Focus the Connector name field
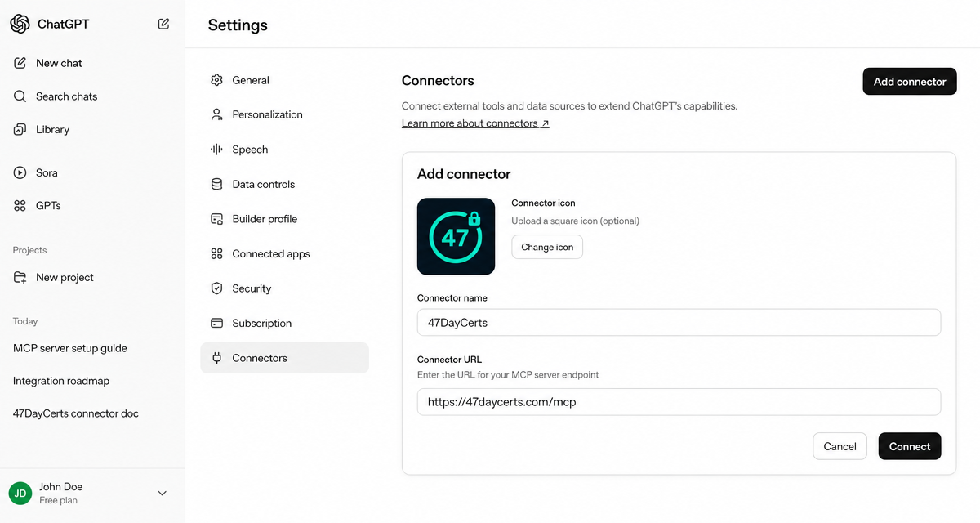Screen dimensions: 980x523 (x=679, y=322)
